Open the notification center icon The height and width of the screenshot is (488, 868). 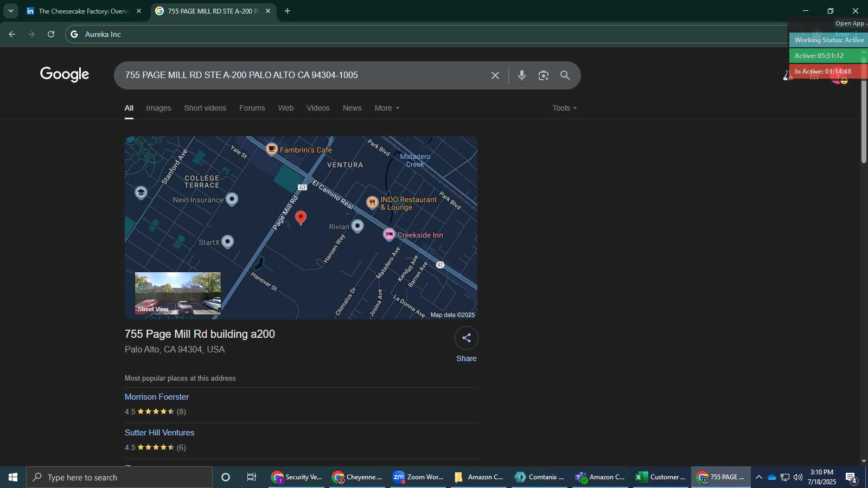click(851, 478)
